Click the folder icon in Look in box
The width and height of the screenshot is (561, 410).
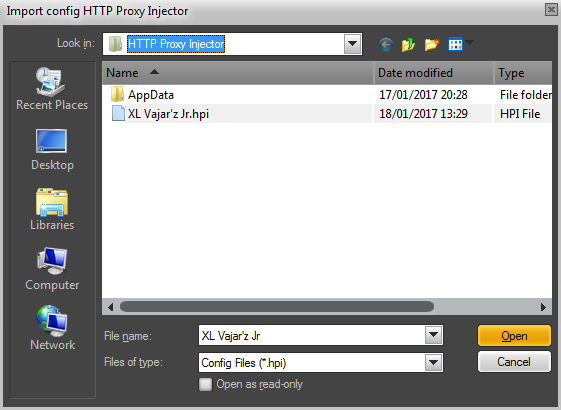point(115,44)
